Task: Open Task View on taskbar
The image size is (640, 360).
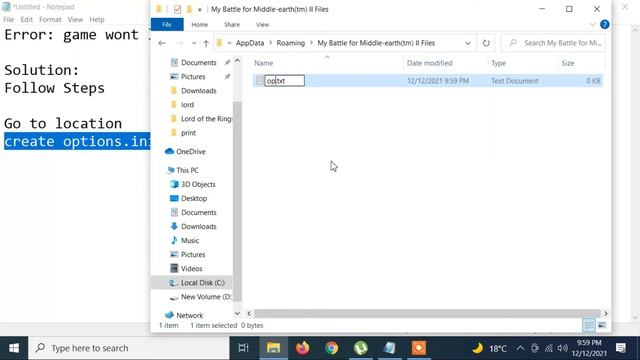Action: tap(243, 348)
